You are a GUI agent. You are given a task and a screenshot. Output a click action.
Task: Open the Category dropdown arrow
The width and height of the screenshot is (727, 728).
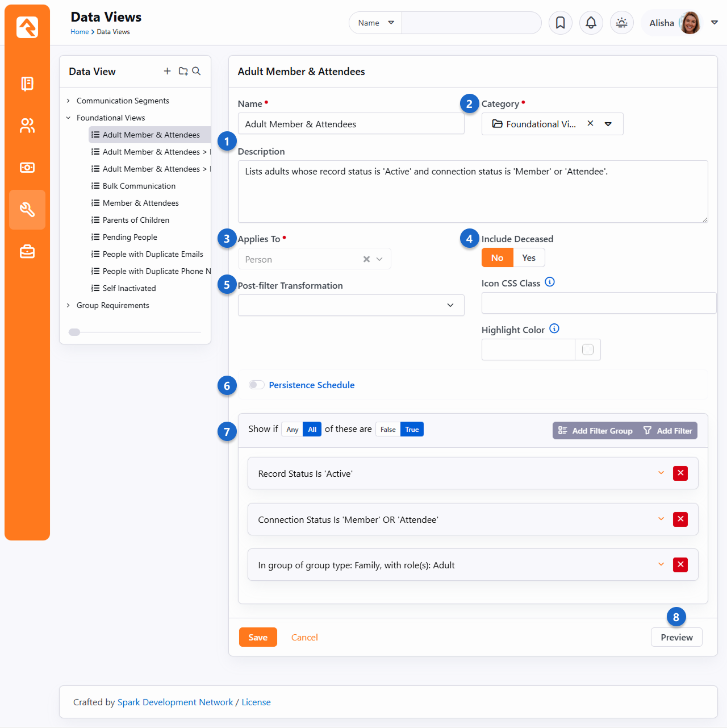(608, 124)
